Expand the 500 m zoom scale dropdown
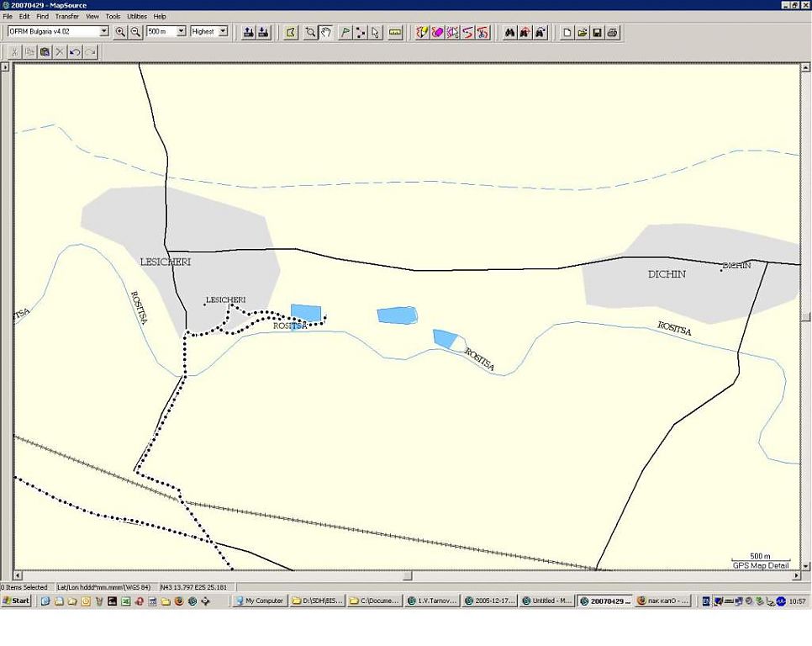 (181, 31)
